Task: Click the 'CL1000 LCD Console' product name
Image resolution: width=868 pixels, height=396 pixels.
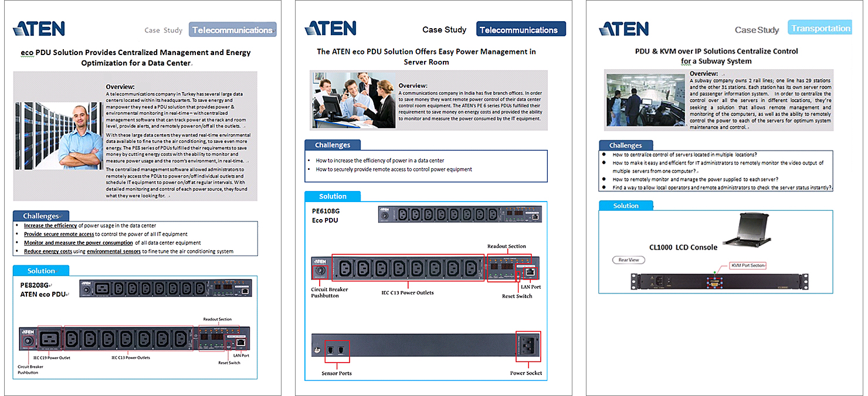Action: pyautogui.click(x=683, y=247)
